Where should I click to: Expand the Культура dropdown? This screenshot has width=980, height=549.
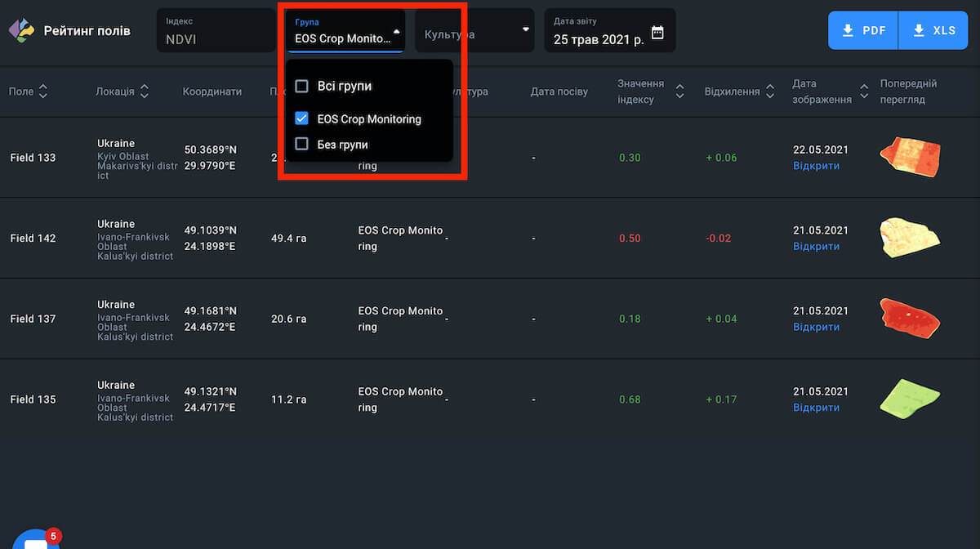(x=526, y=31)
